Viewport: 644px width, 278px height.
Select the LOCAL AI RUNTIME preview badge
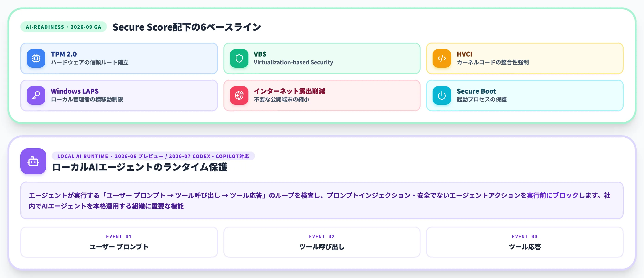tap(153, 156)
